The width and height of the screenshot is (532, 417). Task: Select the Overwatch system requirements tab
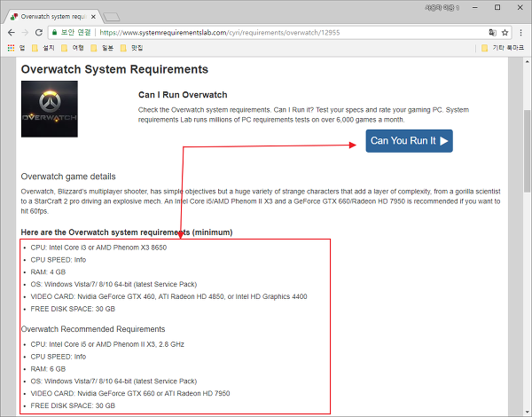53,16
